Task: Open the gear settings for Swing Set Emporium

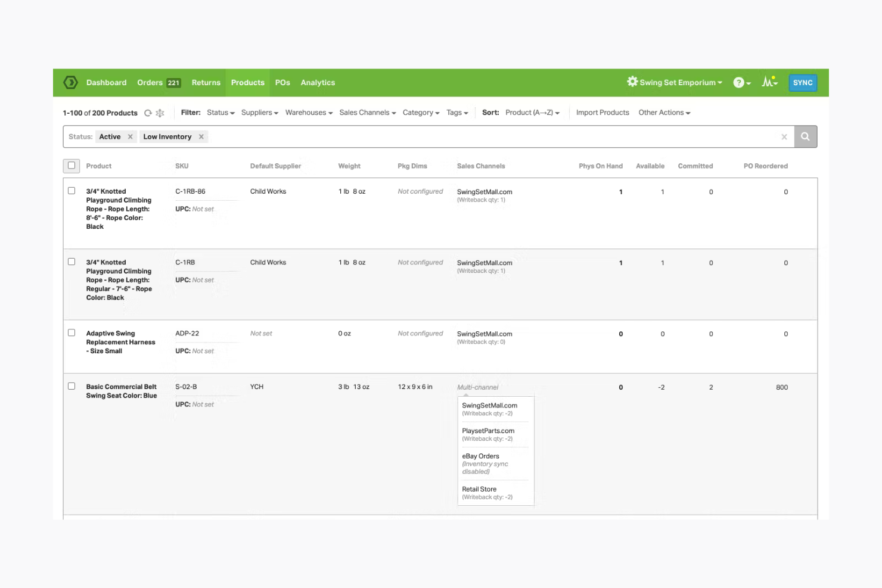Action: (632, 82)
